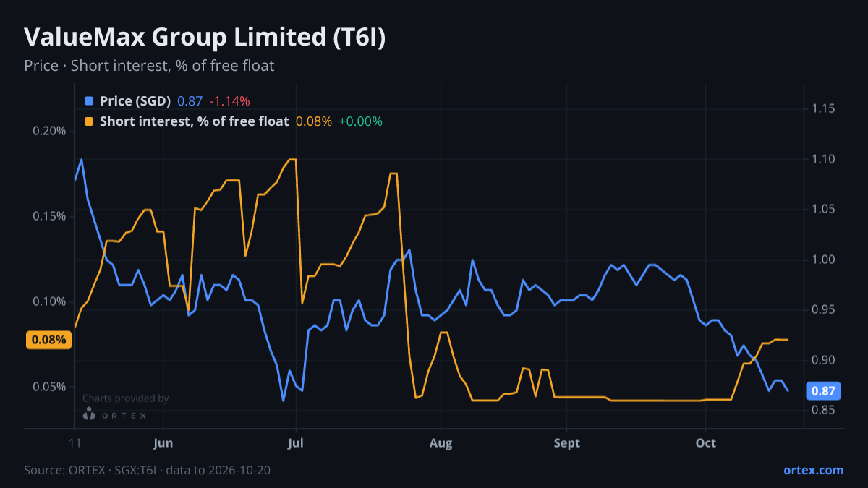Screen dimensions: 868x488
Task: Click the 1.00 right axis label
Action: pyautogui.click(x=823, y=260)
